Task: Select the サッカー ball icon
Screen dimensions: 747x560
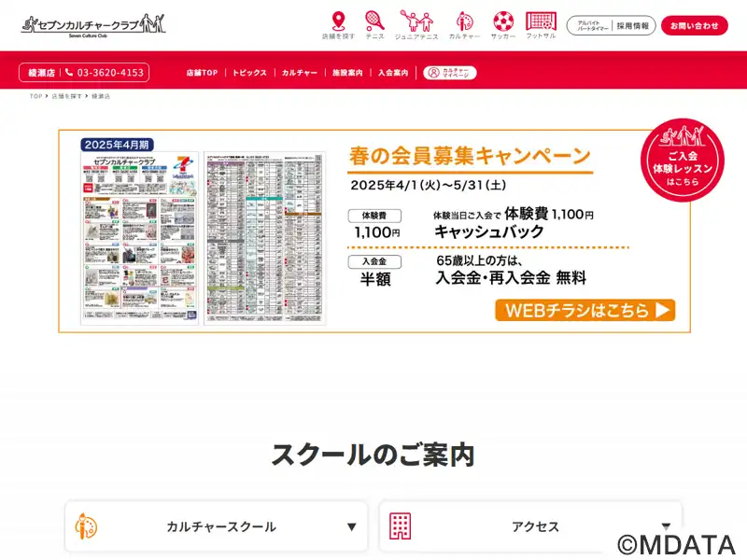Action: pyautogui.click(x=503, y=21)
